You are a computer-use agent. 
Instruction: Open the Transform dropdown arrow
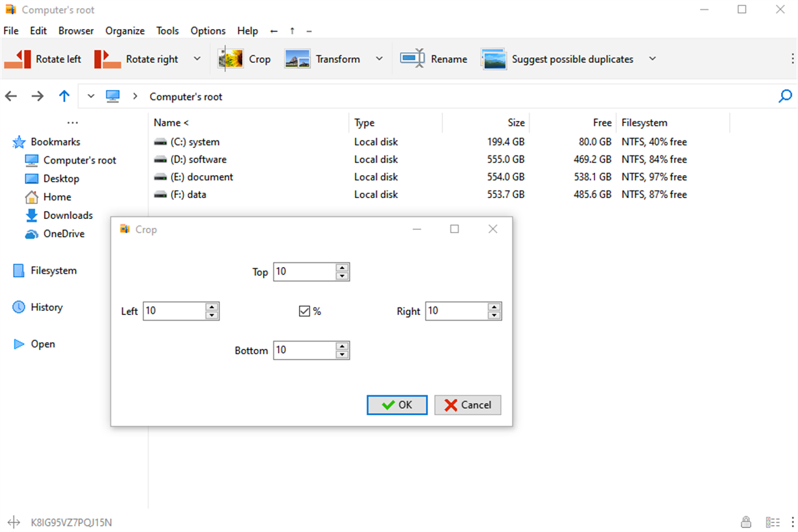(379, 59)
